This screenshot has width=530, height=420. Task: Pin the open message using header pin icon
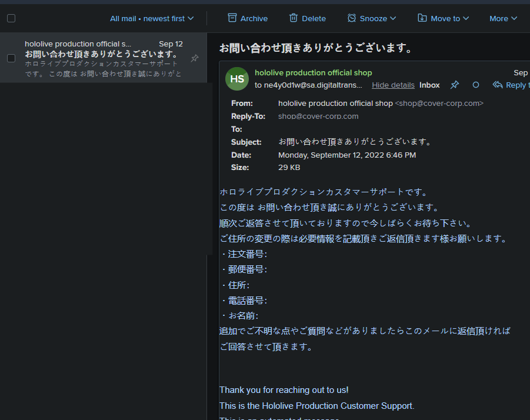455,85
